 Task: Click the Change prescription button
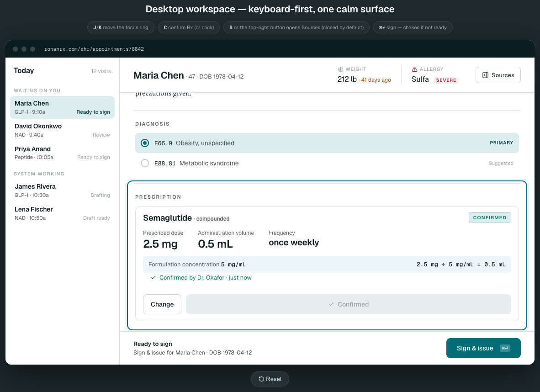(162, 304)
